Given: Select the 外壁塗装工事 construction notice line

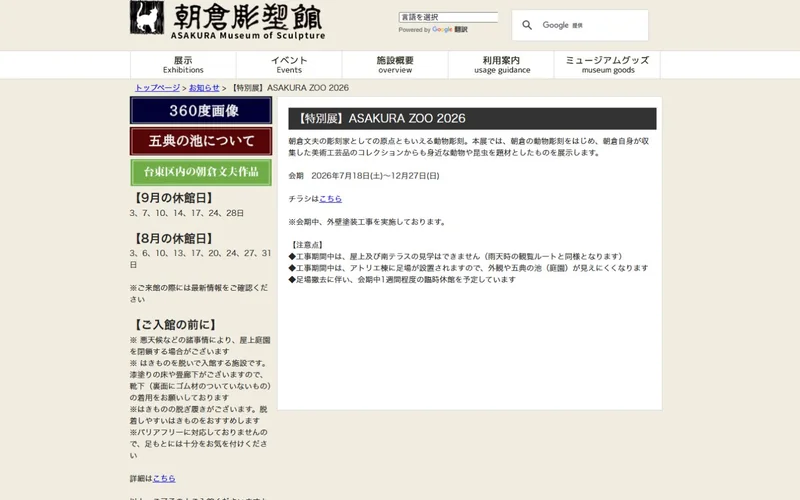Looking at the screenshot, I should click(368, 222).
